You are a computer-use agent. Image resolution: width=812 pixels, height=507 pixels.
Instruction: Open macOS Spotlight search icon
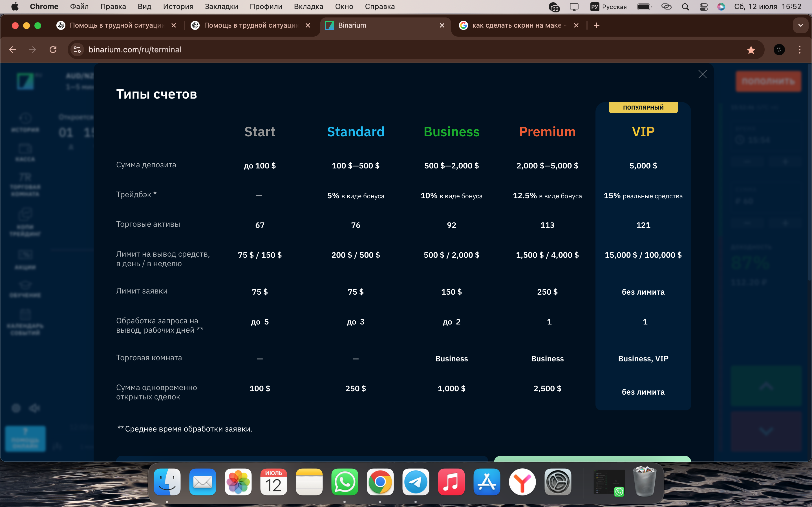click(685, 7)
